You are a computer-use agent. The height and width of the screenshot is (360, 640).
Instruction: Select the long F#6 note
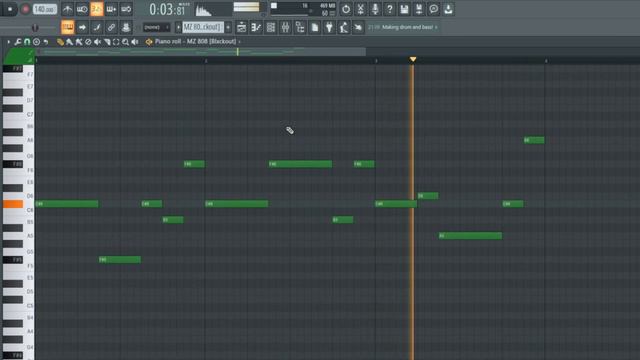300,164
